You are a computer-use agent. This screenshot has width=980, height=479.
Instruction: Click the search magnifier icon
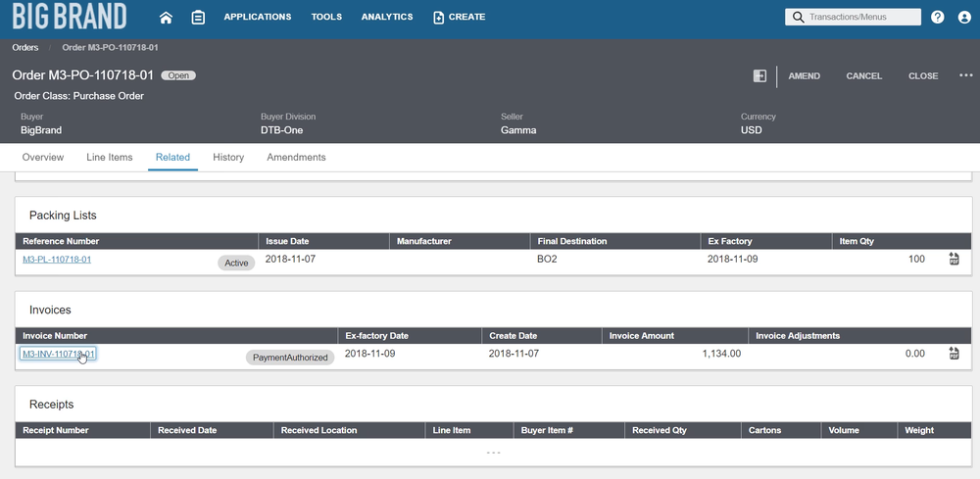[x=798, y=17]
